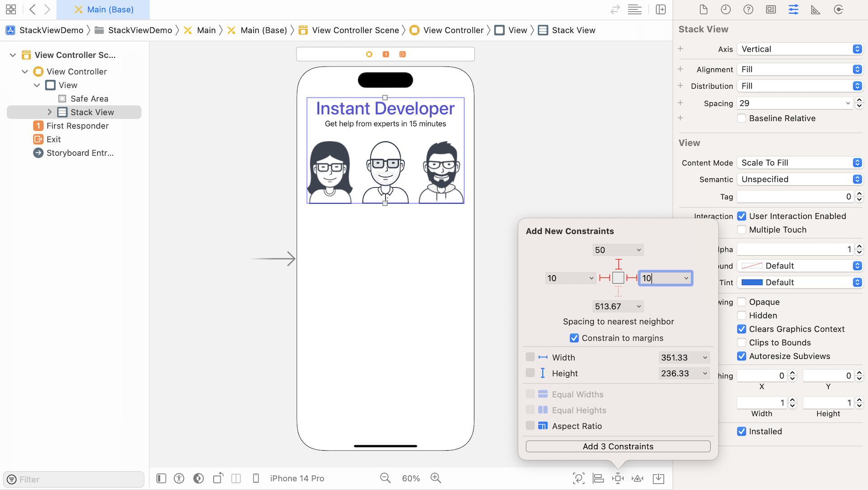
Task: Uncheck Constrain to margins
Action: click(x=574, y=338)
